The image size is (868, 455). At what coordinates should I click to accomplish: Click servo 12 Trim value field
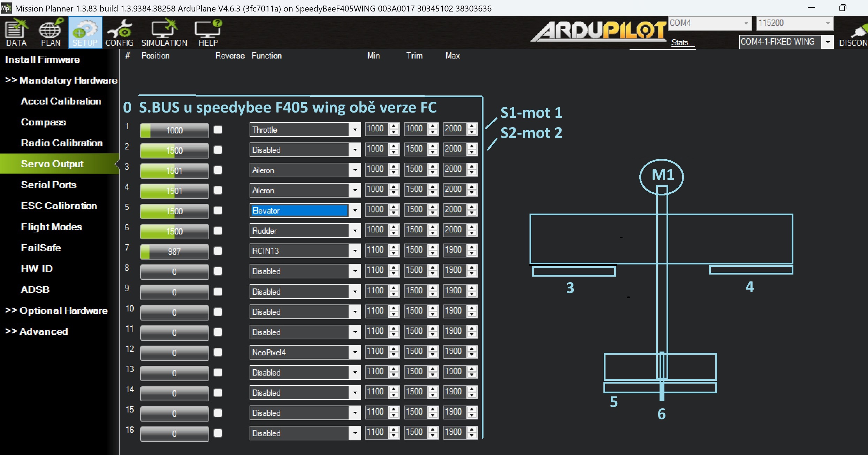tap(415, 352)
